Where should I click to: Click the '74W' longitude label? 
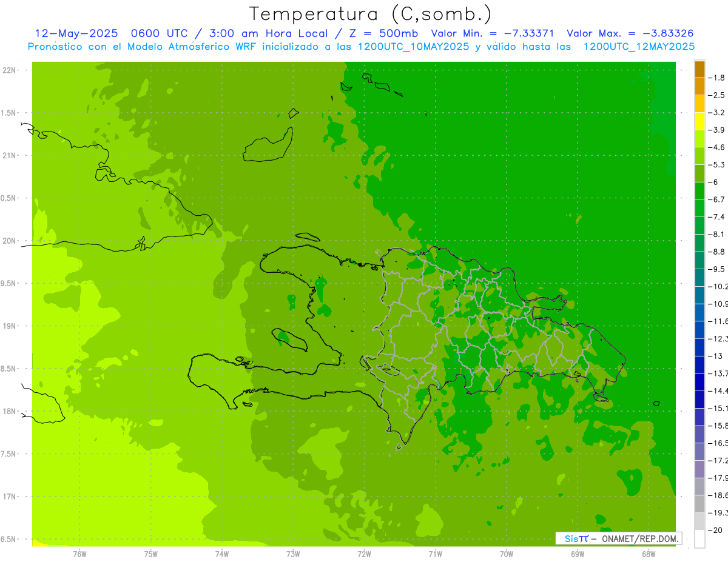pyautogui.click(x=222, y=554)
